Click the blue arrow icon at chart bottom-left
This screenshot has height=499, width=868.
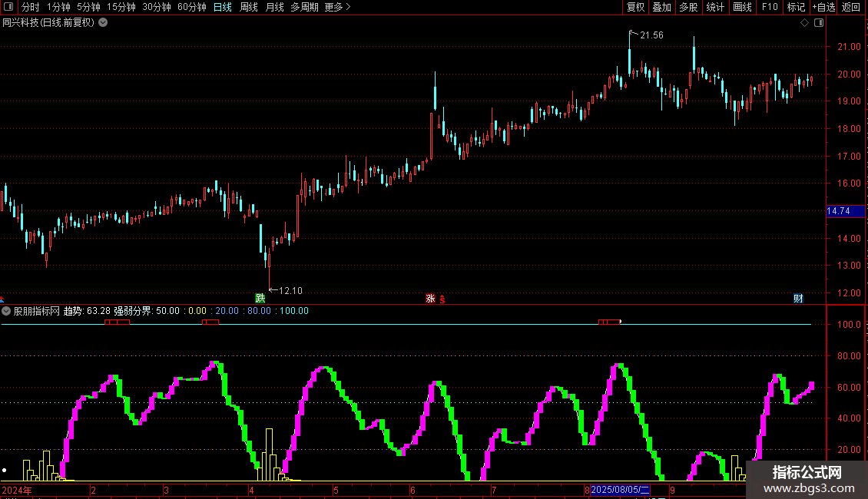(x=2, y=299)
